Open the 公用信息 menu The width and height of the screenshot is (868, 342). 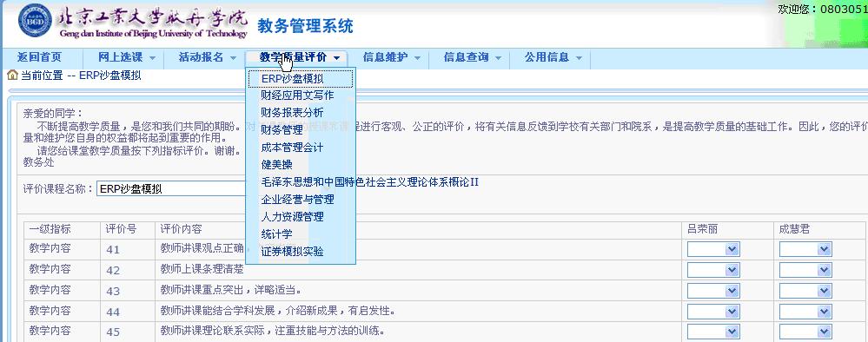pyautogui.click(x=553, y=57)
